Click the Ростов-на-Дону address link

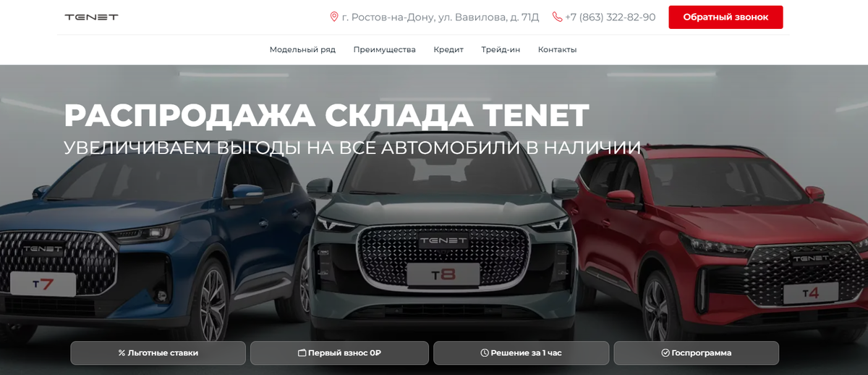tap(440, 17)
